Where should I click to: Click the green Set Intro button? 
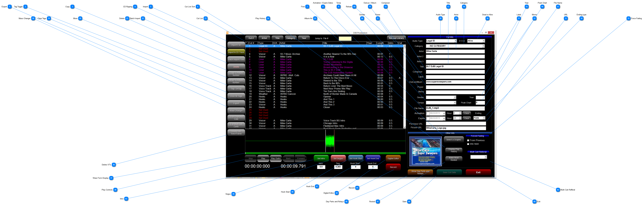pyautogui.click(x=321, y=158)
